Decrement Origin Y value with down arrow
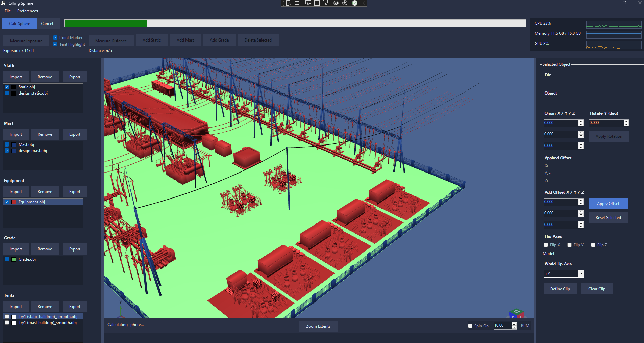This screenshot has height=343, width=644. [x=581, y=136]
